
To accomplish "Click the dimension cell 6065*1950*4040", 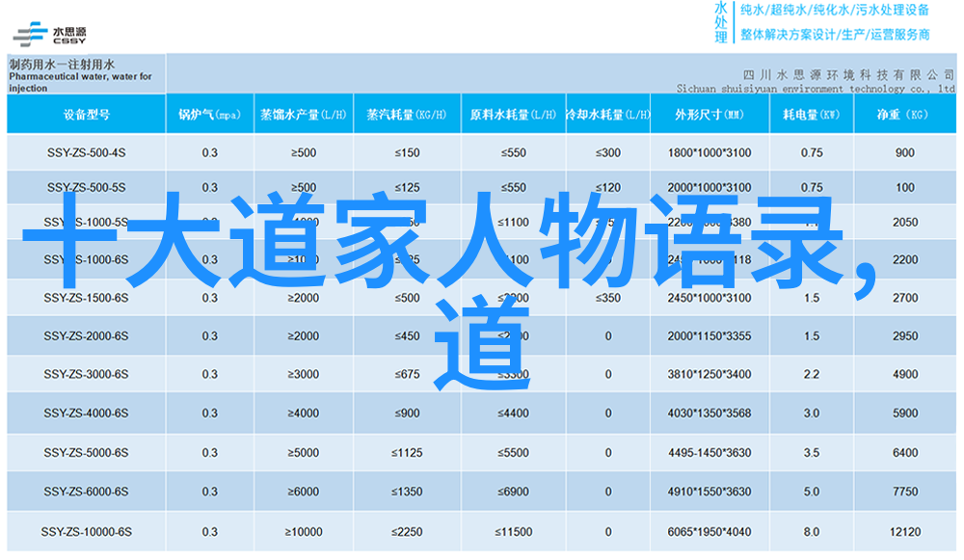I will (x=710, y=532).
